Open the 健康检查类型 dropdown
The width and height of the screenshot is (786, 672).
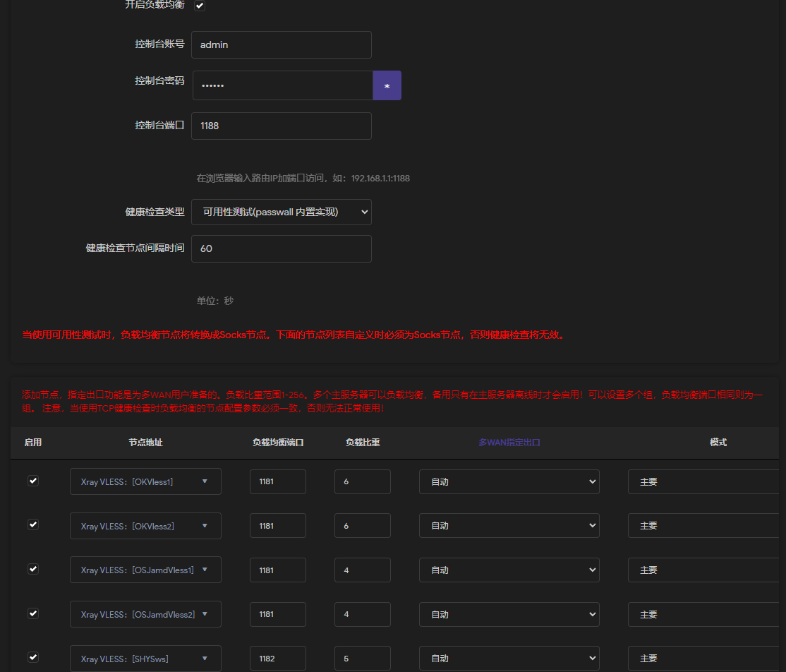coord(281,212)
